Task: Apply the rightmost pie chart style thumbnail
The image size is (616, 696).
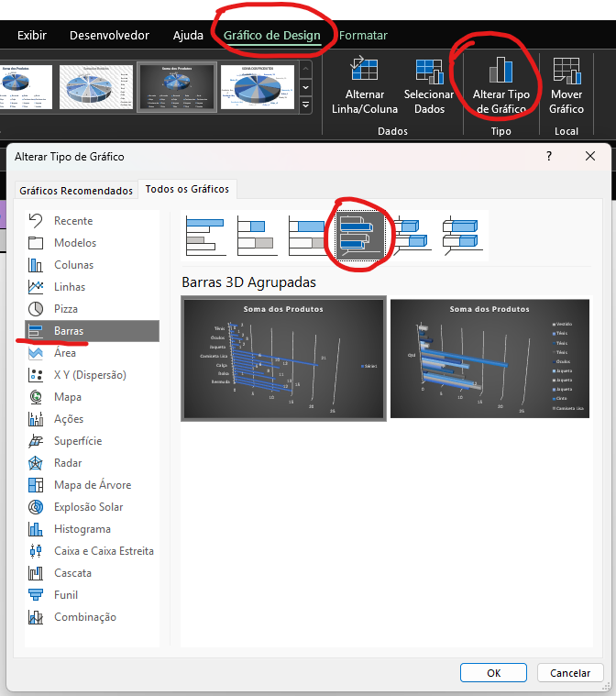Action: tap(258, 87)
